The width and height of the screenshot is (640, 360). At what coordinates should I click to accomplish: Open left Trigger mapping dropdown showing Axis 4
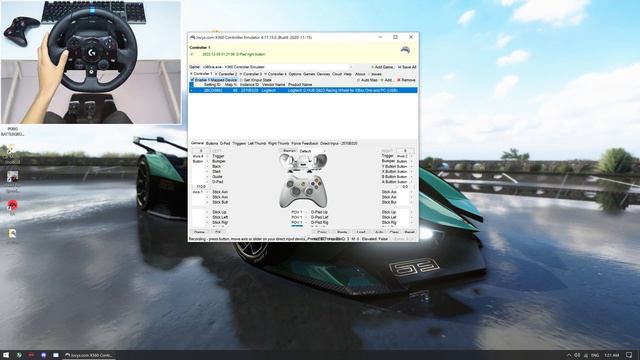click(x=200, y=156)
